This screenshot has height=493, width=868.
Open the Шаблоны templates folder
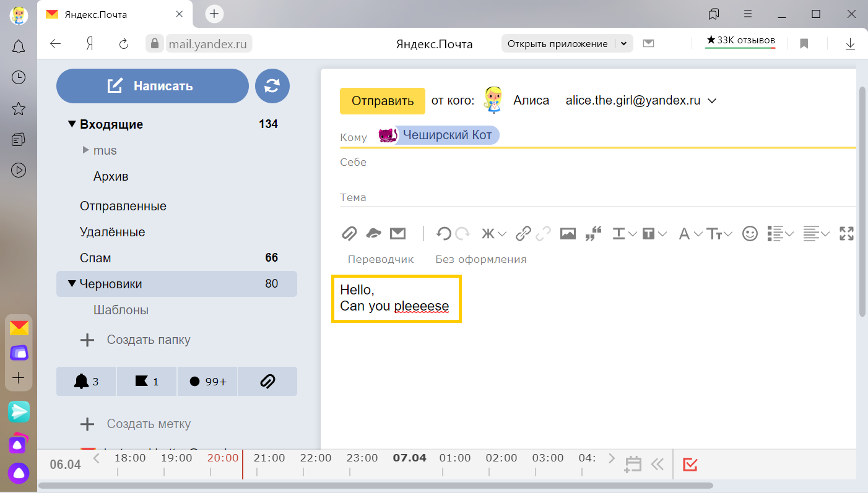pyautogui.click(x=121, y=310)
